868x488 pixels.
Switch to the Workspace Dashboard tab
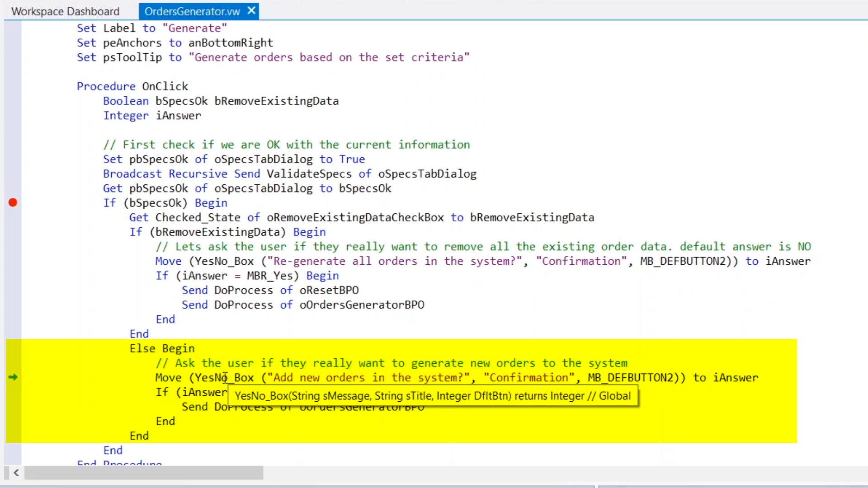(x=65, y=11)
